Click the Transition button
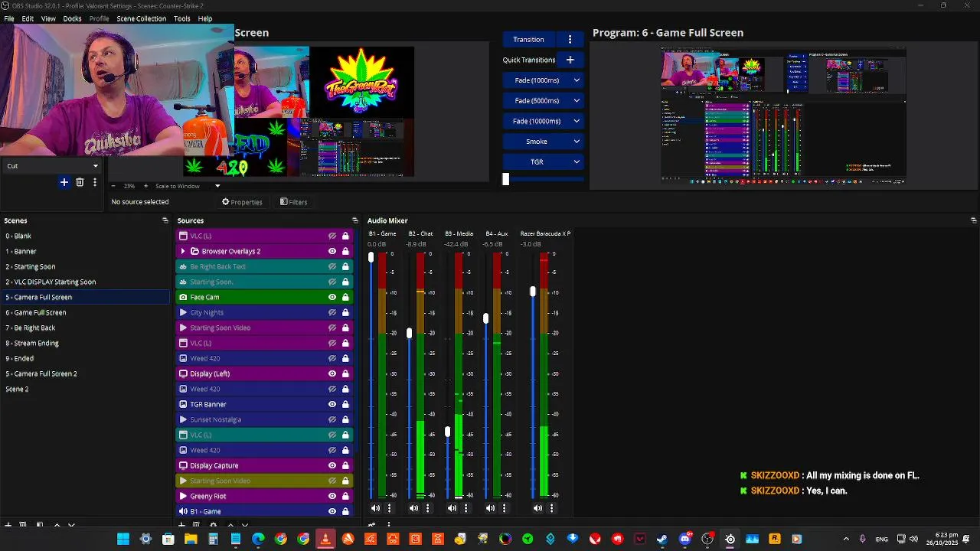980x551 pixels. [x=529, y=40]
